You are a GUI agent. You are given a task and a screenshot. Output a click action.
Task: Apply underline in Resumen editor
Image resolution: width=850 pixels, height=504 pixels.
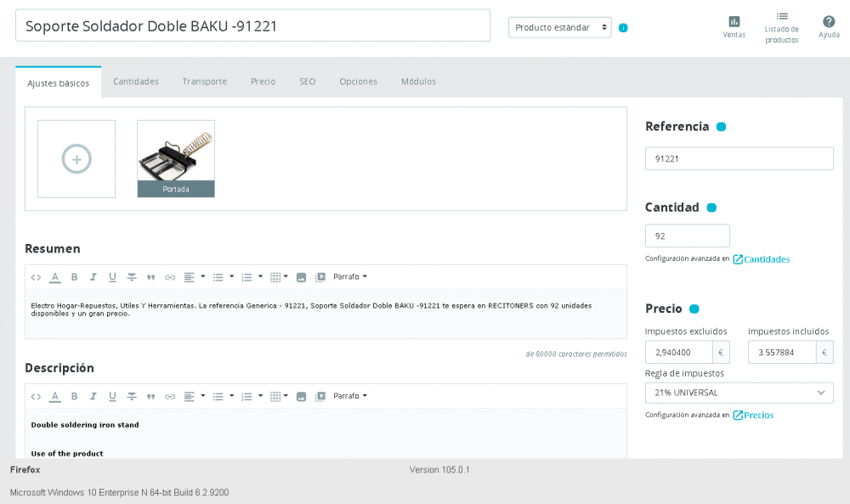[112, 277]
